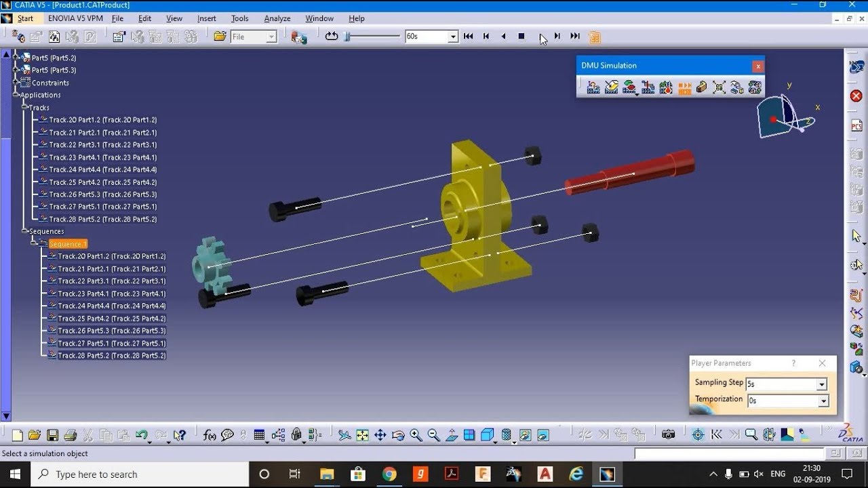Step forward one frame
The width and height of the screenshot is (868, 488).
pyautogui.click(x=557, y=37)
